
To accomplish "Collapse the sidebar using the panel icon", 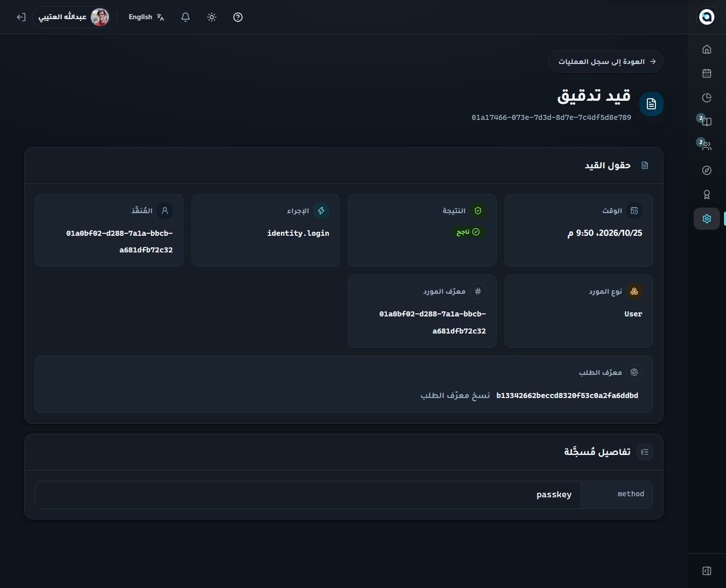I will (707, 571).
